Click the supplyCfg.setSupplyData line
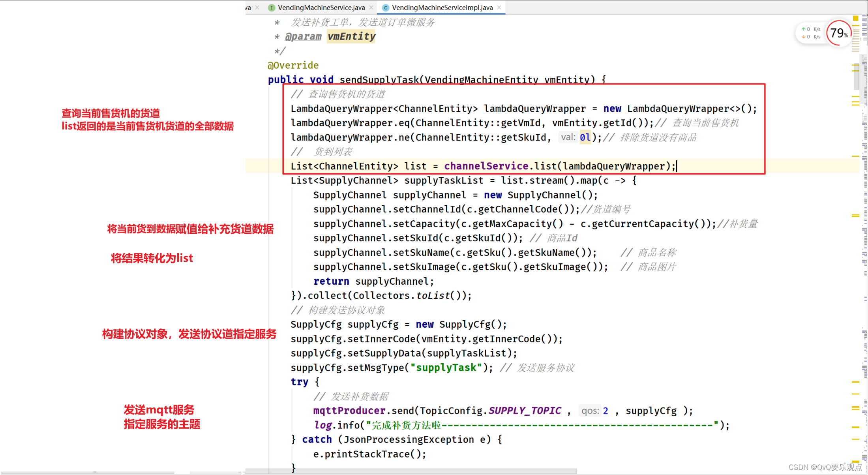The width and height of the screenshot is (868, 475). coord(404,353)
